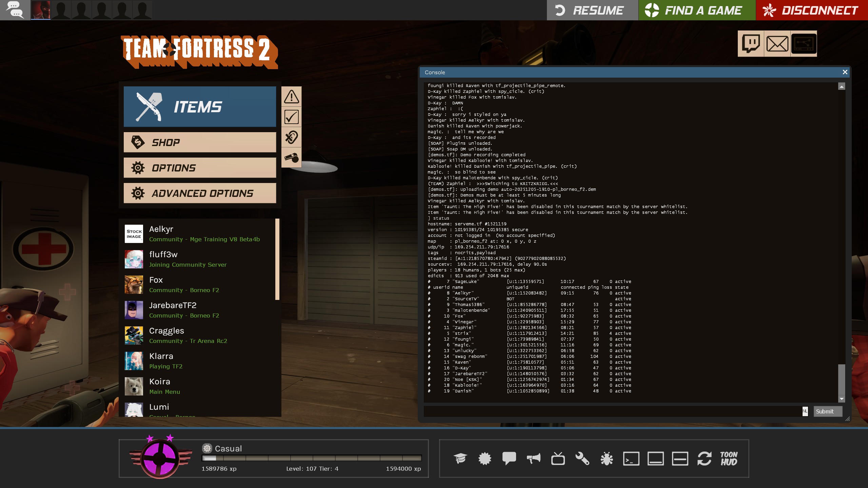Click the bug report icon
The width and height of the screenshot is (868, 488).
(x=607, y=459)
